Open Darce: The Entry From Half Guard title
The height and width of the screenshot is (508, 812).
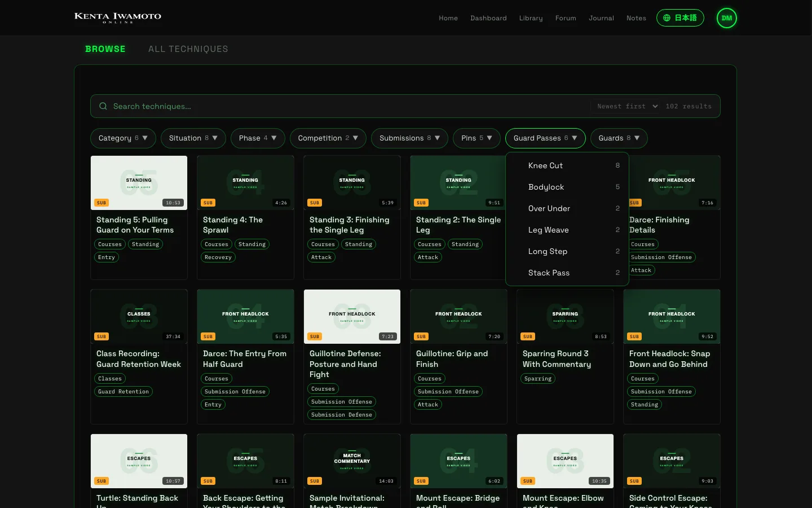click(x=245, y=359)
